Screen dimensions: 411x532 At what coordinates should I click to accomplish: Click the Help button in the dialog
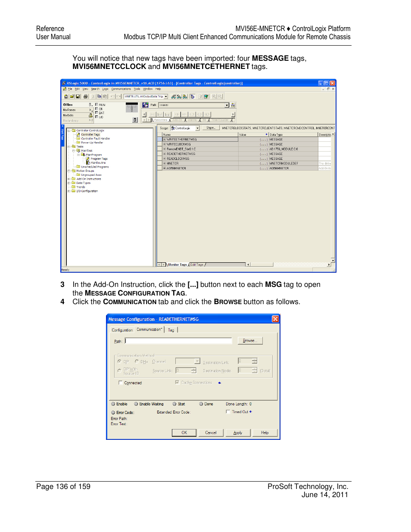265,432
